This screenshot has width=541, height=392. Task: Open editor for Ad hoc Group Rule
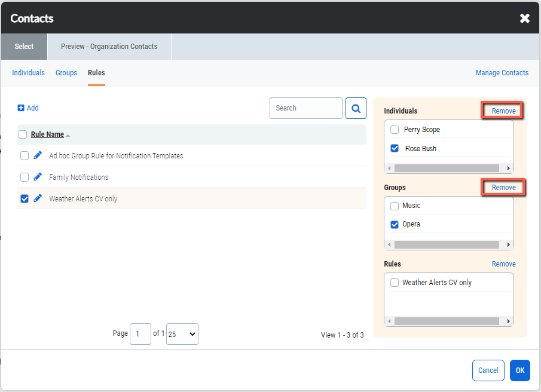point(36,155)
